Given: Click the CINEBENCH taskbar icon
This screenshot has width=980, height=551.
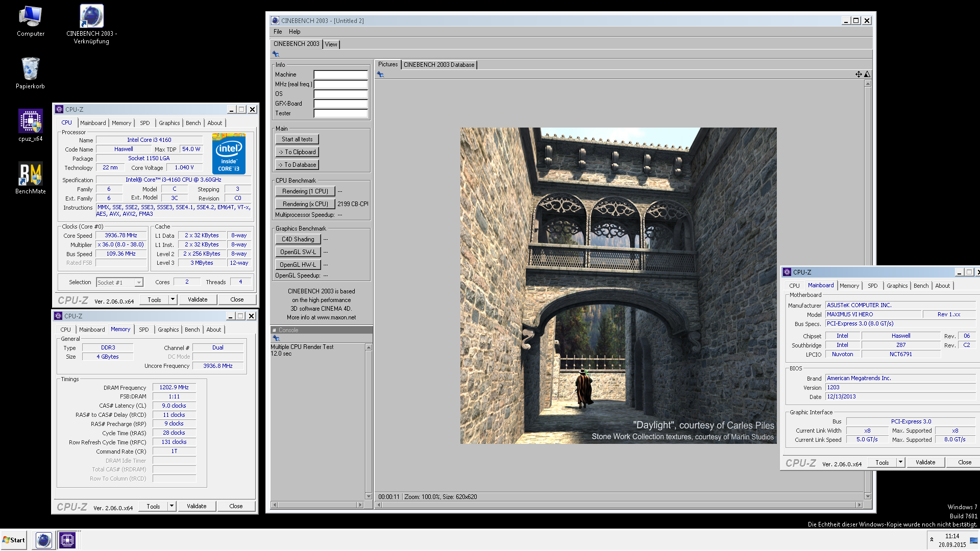Looking at the screenshot, I should click(44, 540).
